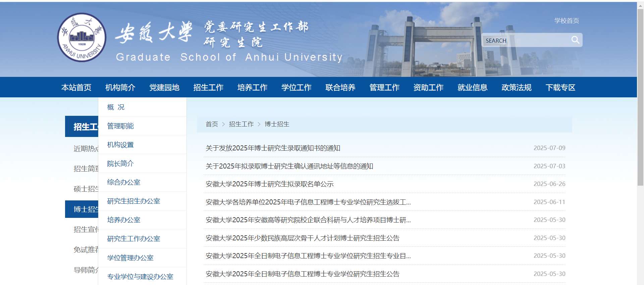
Task: Open the 学校首页 link at top right
Action: 566,21
